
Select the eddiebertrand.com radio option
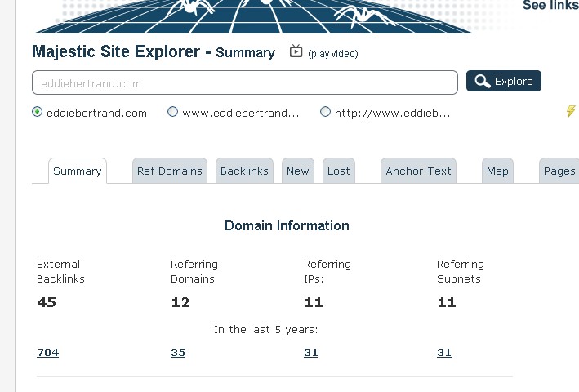tap(38, 111)
